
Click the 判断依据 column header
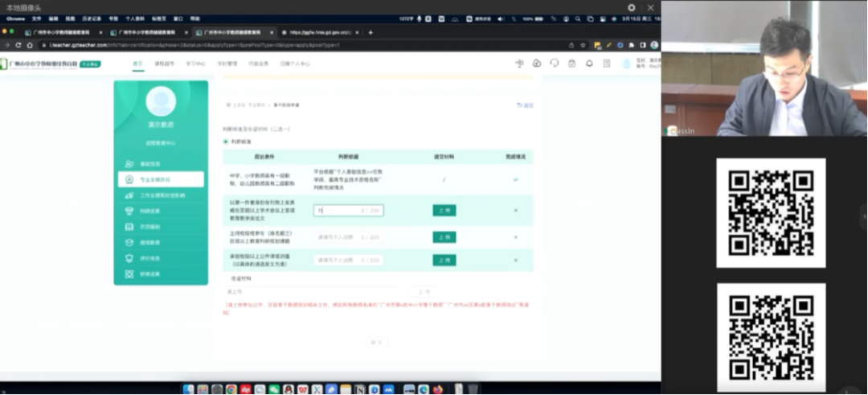click(348, 157)
